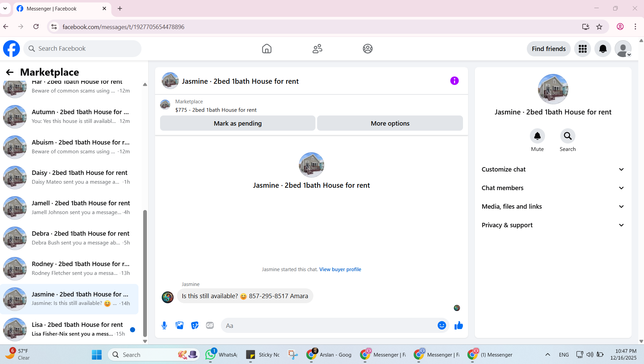Viewport: 644px width, 364px height.
Task: Click the chat list scrollbar thumb
Action: 145,274
